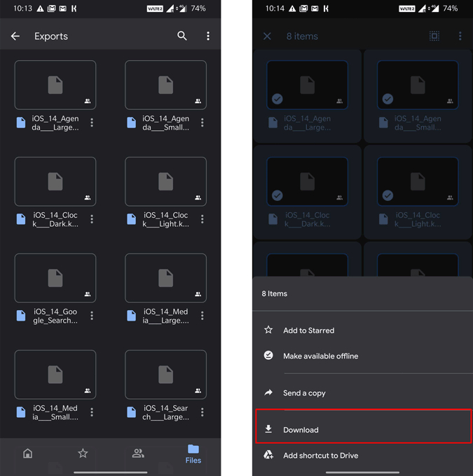Open the Shared tab in bottom bar
The image size is (473, 476).
pos(138,454)
